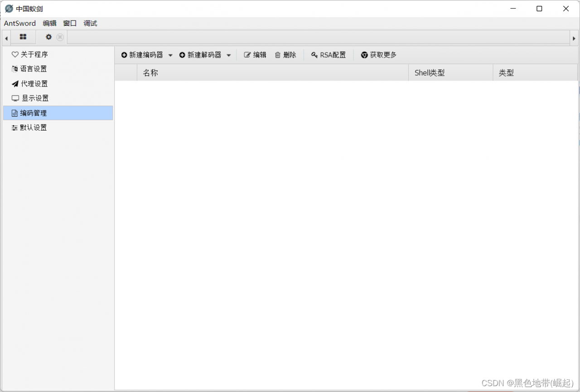This screenshot has height=392, width=580.
Task: Click the pencil edit icon
Action: (x=247, y=55)
